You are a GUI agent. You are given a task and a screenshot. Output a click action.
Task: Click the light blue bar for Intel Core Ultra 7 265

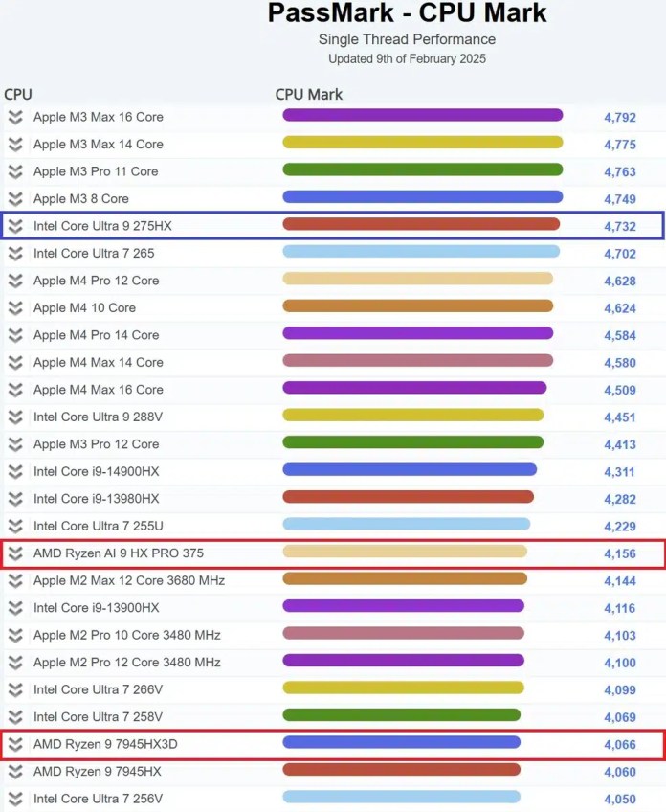point(421,252)
